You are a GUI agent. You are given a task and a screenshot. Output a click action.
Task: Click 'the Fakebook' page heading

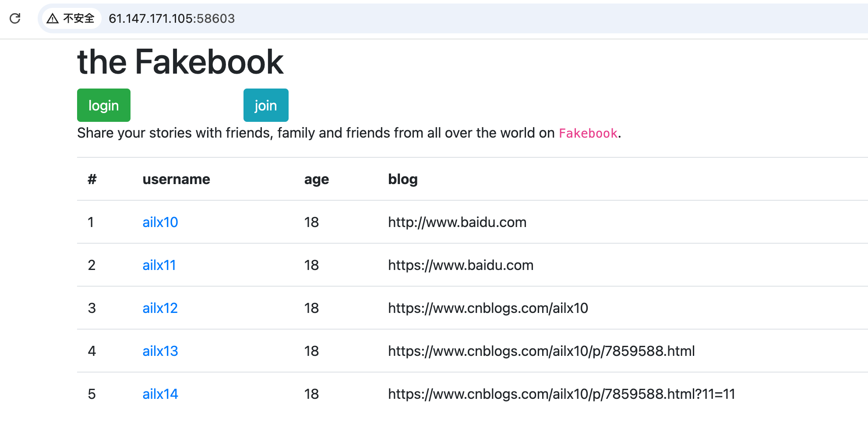[180, 62]
